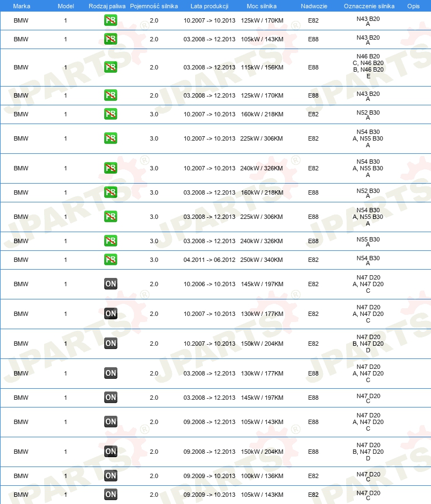Select the N52 B30 A code in the E88 160kW row

(x=368, y=193)
